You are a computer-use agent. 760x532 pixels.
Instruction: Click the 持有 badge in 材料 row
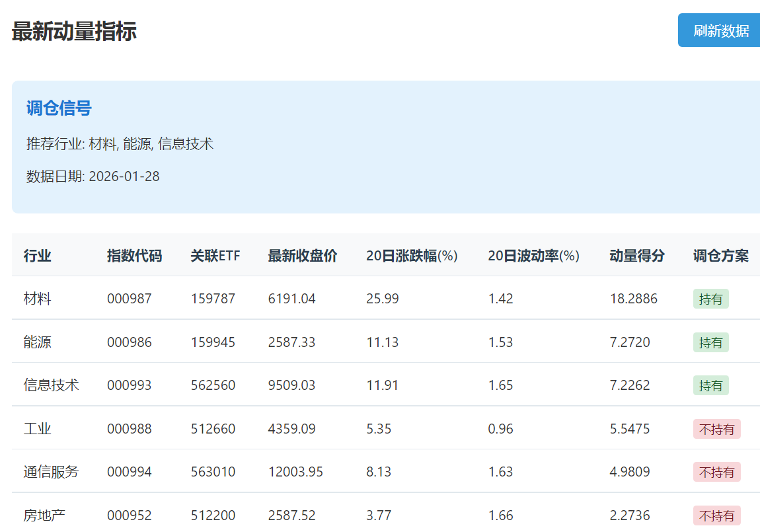(710, 299)
